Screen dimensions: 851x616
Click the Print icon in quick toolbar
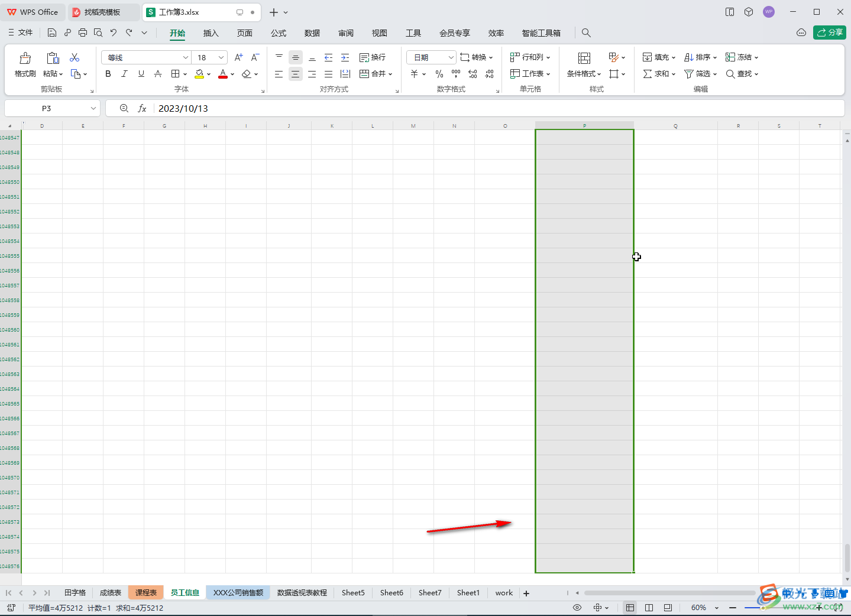click(x=83, y=33)
